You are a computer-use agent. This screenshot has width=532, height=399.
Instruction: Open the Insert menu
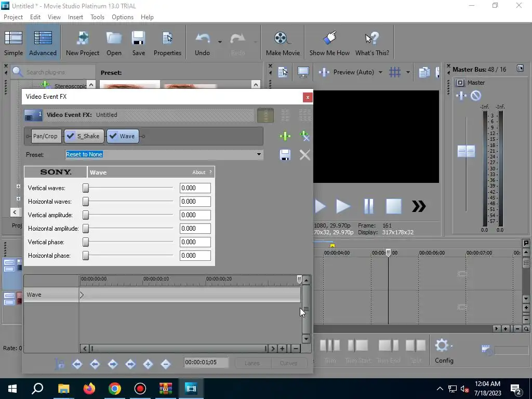[x=75, y=17]
